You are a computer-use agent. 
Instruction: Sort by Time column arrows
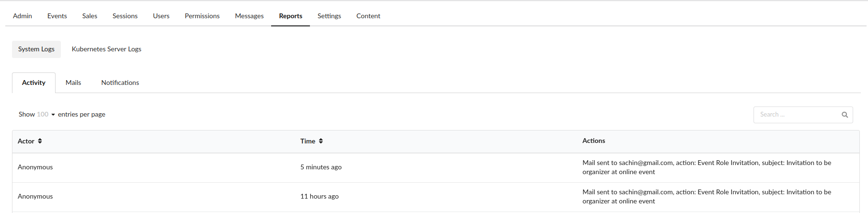pos(321,141)
